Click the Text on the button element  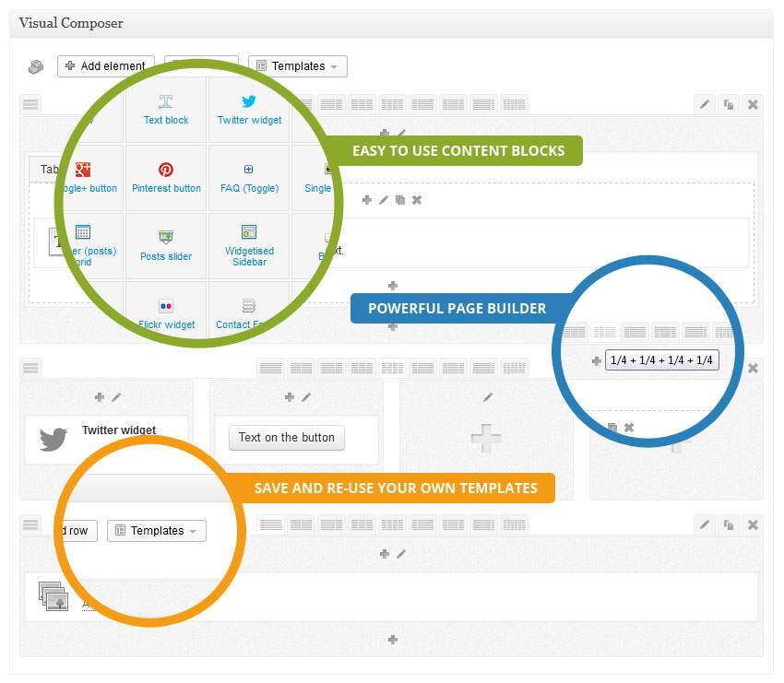pyautogui.click(x=286, y=438)
